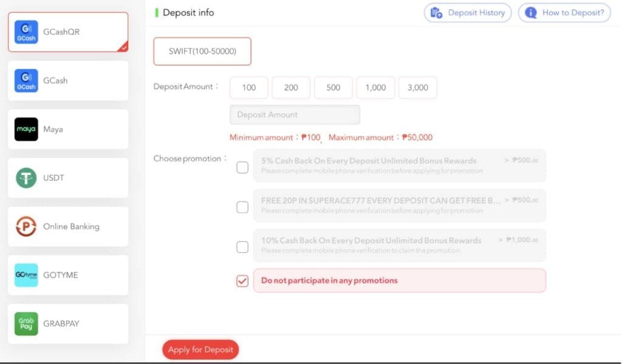Click the GCash wallet logo icon
The image size is (622, 364).
tap(26, 81)
